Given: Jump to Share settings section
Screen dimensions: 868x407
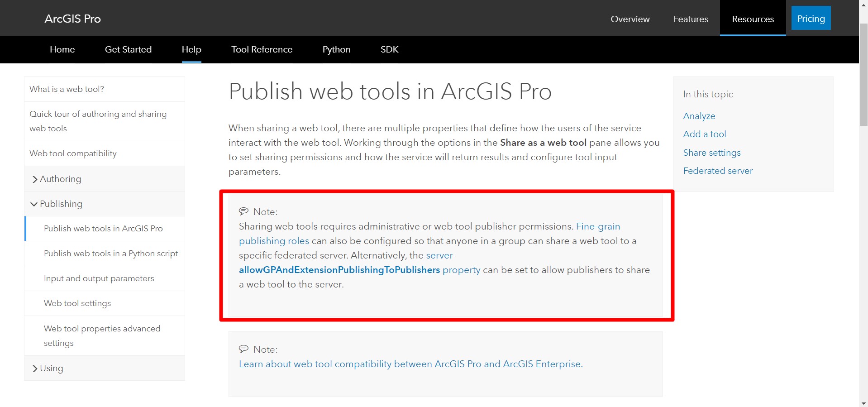Looking at the screenshot, I should [x=712, y=153].
